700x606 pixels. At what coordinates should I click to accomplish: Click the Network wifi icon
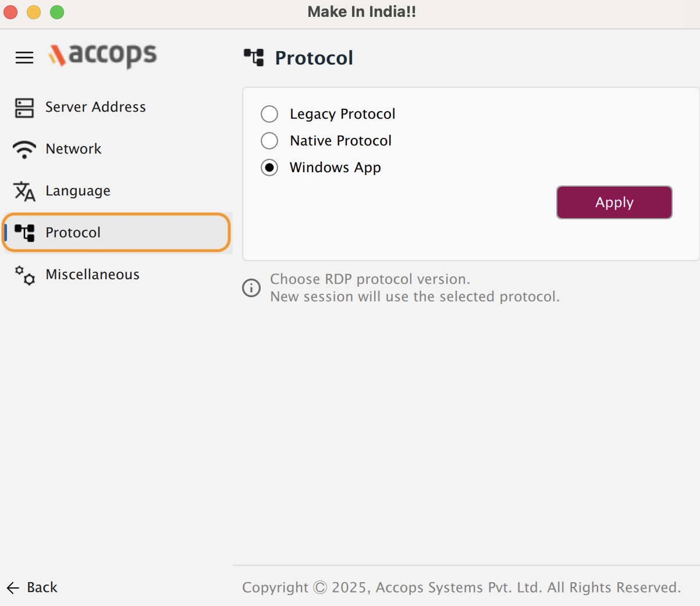click(x=24, y=149)
